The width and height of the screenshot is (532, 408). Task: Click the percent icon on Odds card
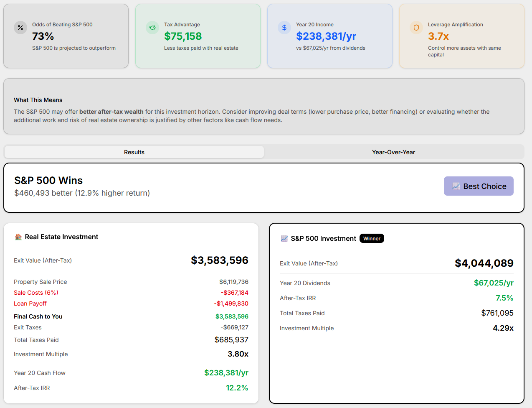[x=20, y=28]
